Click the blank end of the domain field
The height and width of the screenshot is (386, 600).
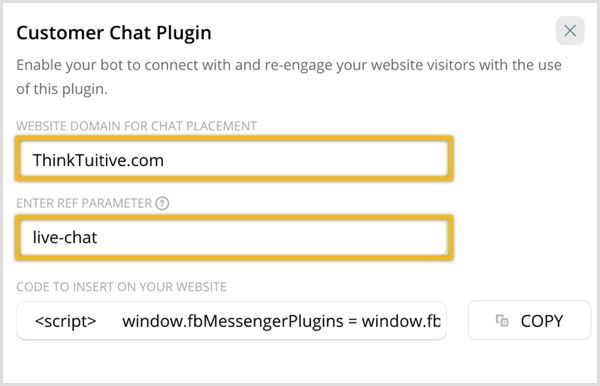click(x=306, y=160)
